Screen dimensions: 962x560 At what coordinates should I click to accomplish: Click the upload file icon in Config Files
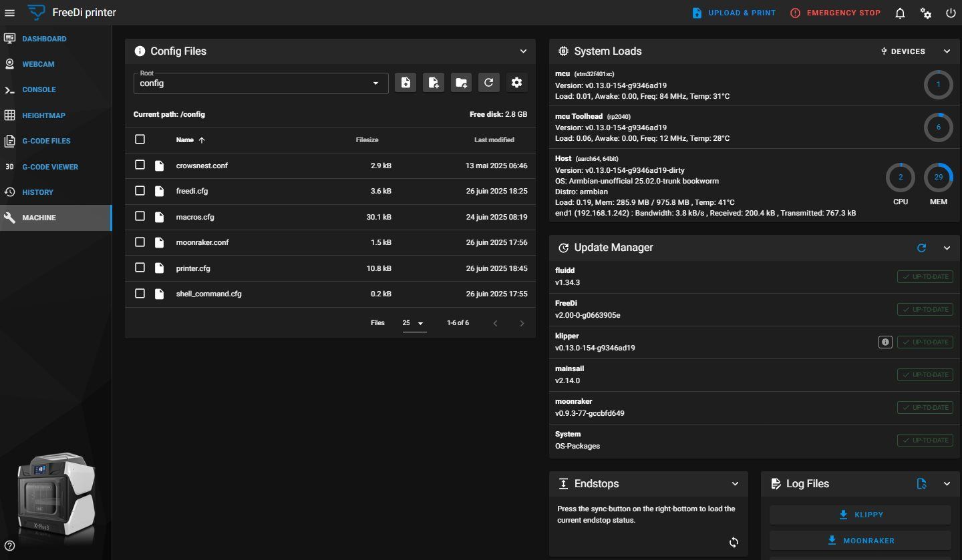406,83
